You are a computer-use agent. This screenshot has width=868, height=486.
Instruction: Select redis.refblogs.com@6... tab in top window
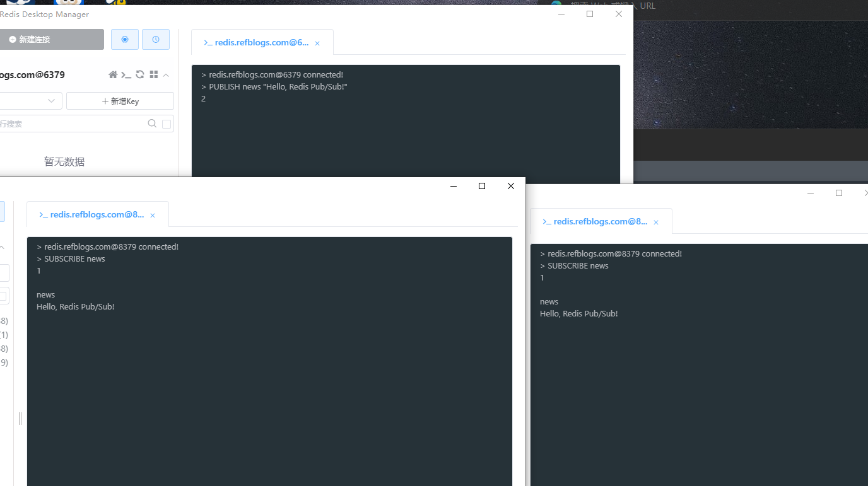click(256, 43)
